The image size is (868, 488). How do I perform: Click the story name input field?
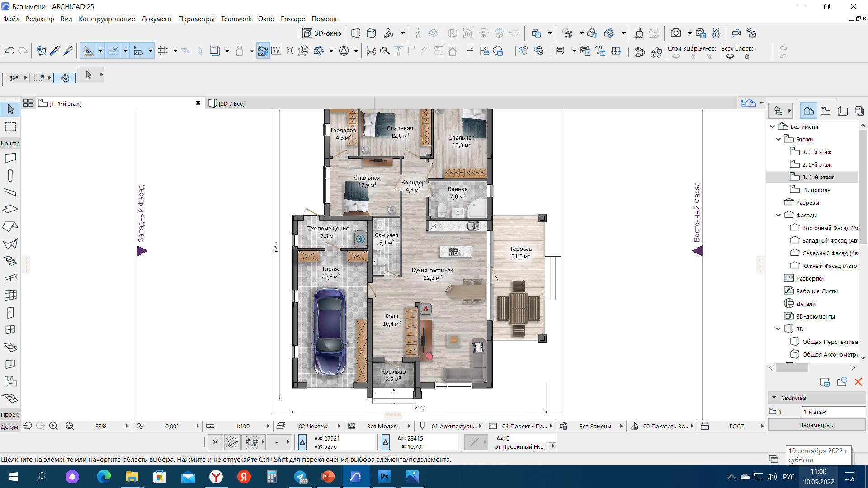pyautogui.click(x=833, y=412)
